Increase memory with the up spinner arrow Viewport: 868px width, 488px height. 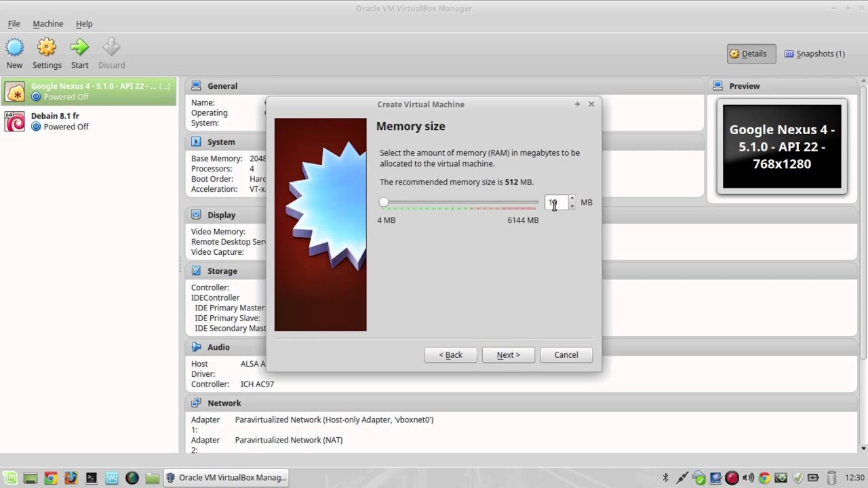tap(572, 199)
